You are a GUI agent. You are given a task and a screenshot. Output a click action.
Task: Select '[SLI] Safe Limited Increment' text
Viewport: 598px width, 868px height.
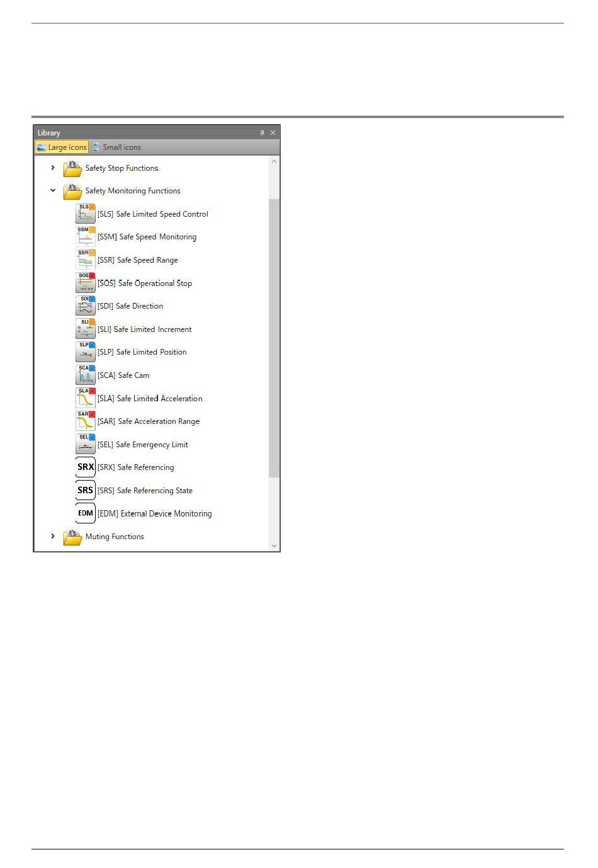tap(145, 329)
